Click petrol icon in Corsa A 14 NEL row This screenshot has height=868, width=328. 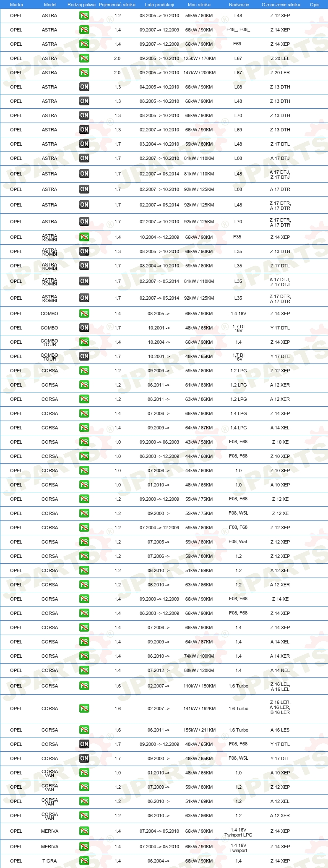(x=84, y=670)
